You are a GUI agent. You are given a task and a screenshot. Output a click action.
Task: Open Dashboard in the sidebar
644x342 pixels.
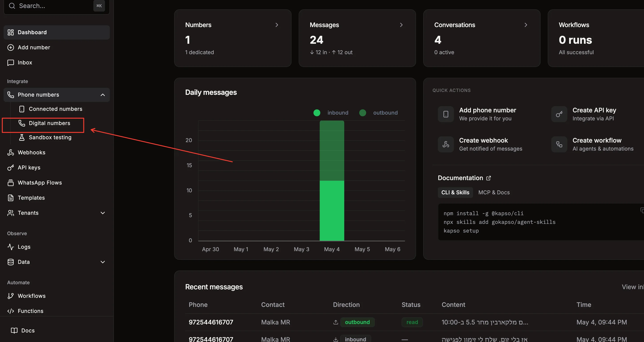pyautogui.click(x=57, y=32)
